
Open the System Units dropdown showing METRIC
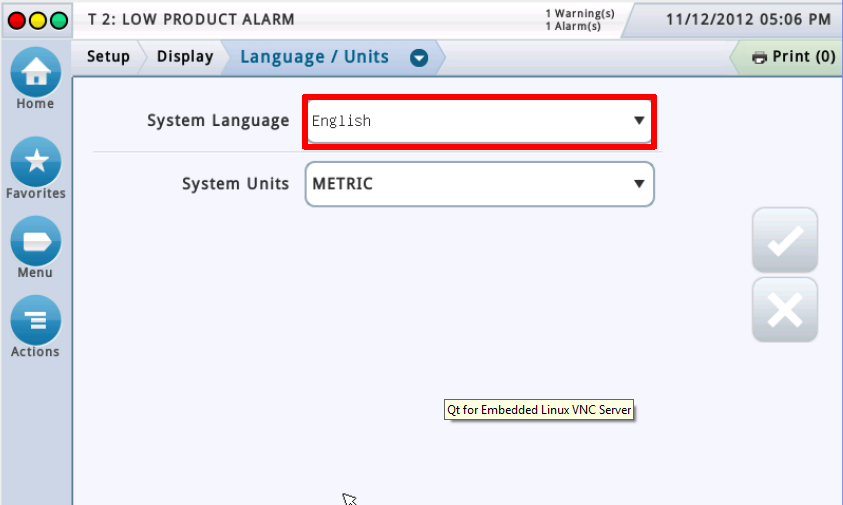(479, 184)
